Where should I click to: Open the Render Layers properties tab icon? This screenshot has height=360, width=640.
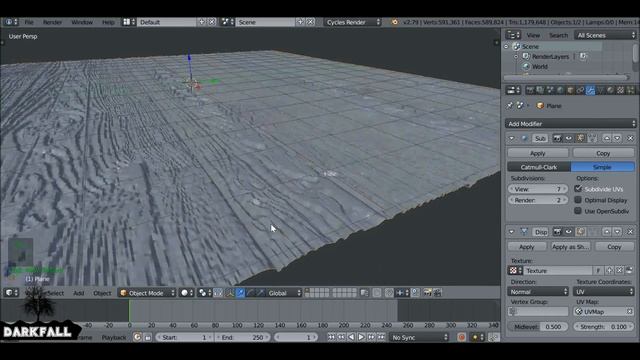(540, 90)
